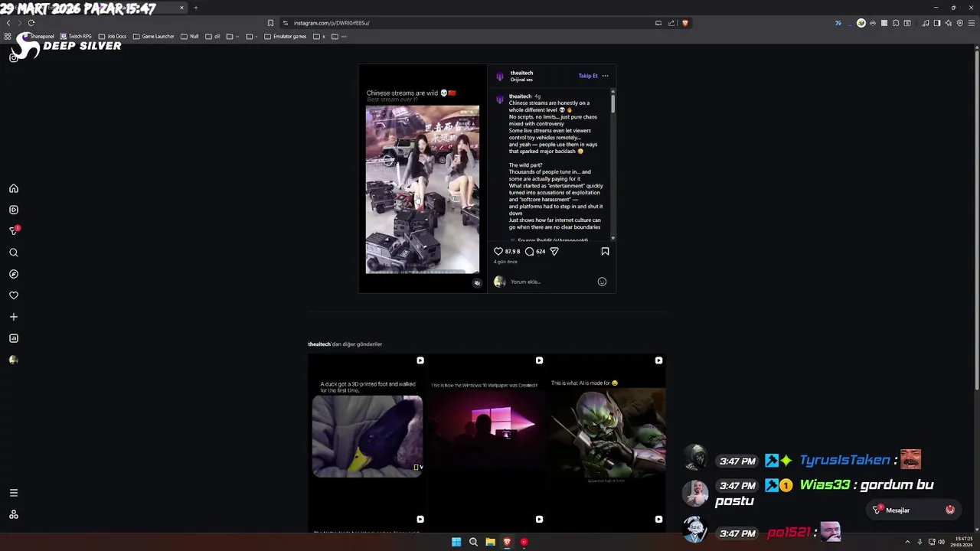Click the caption scrollbar down arrow
Screen dimensions: 980x551
(612, 239)
